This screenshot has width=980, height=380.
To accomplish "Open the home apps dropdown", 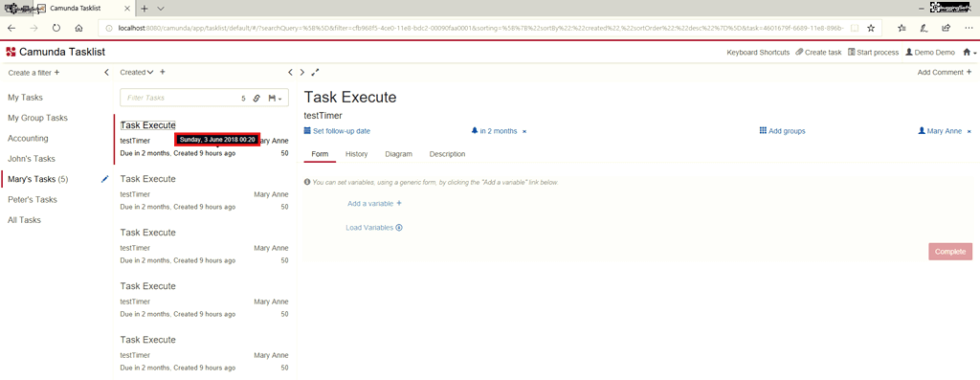I will [x=969, y=53].
